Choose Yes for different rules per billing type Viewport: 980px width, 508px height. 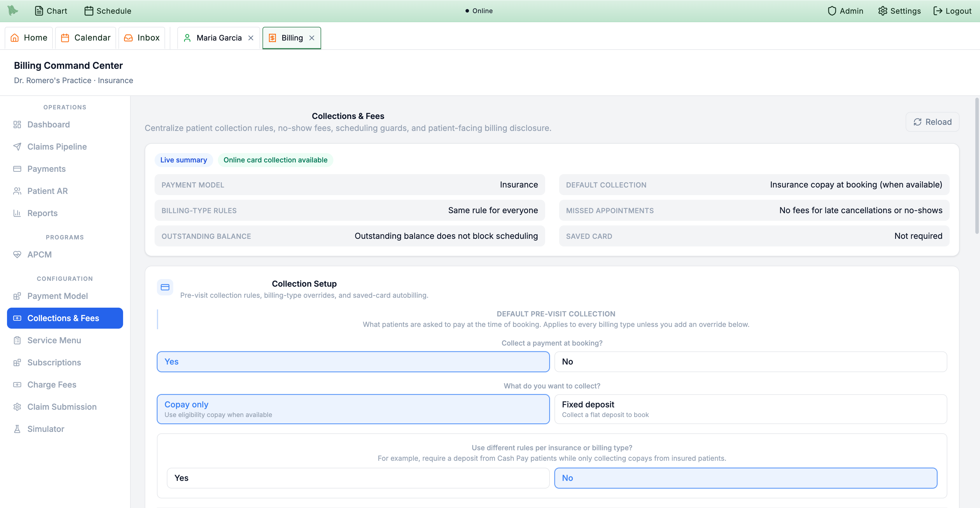(358, 478)
